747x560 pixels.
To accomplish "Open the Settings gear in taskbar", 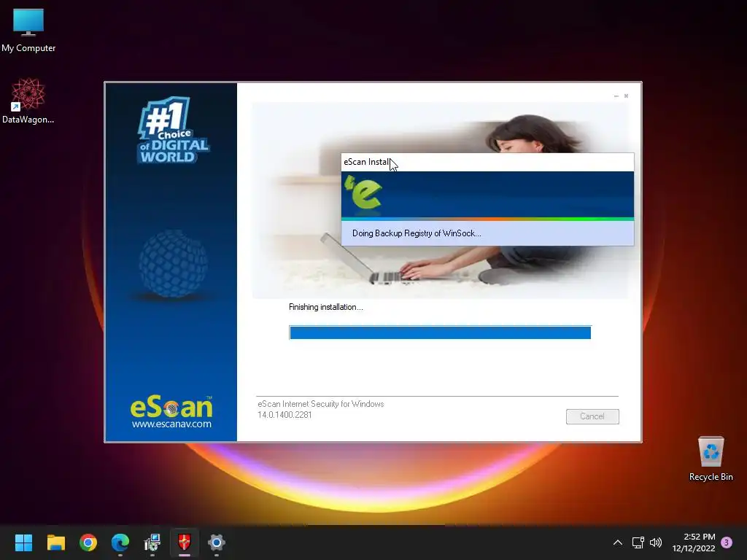I will coord(216,542).
